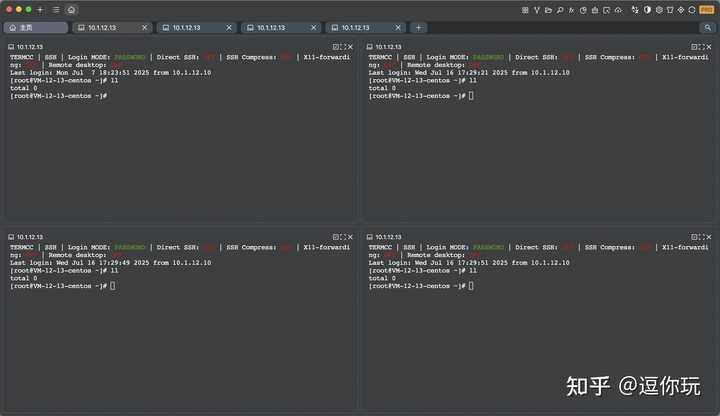Focus the cursor prompt in the 17:29:49 pane

(x=63, y=286)
